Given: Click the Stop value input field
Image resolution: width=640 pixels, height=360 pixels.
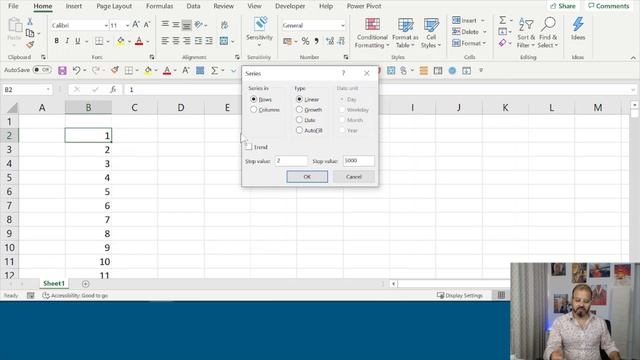Looking at the screenshot, I should pyautogui.click(x=358, y=161).
